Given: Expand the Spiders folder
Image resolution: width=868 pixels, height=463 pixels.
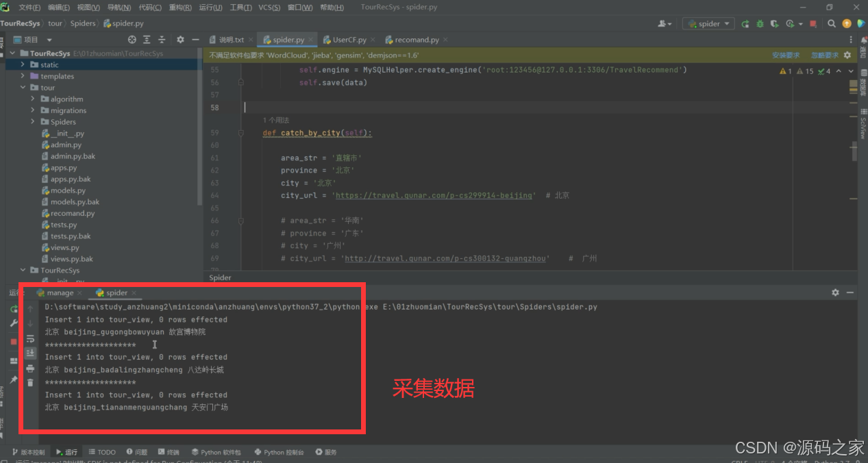Looking at the screenshot, I should point(33,122).
